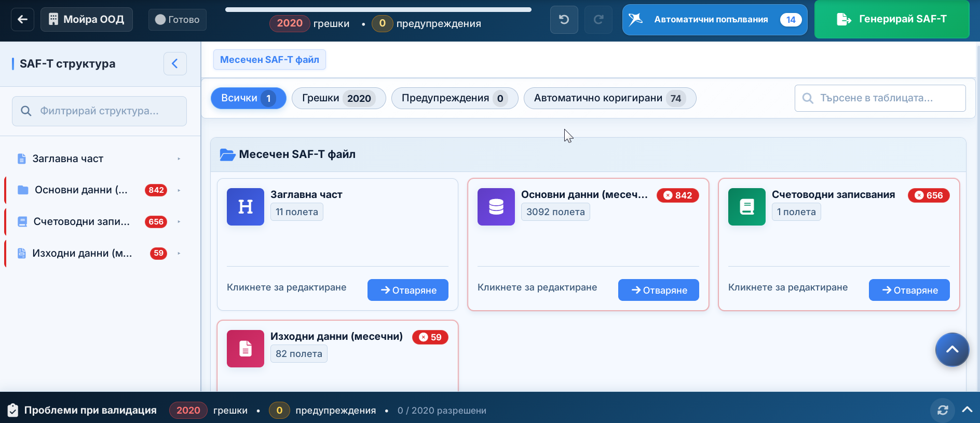Select Заглавна част in the structure tree
This screenshot has width=980, height=423.
[x=67, y=158]
